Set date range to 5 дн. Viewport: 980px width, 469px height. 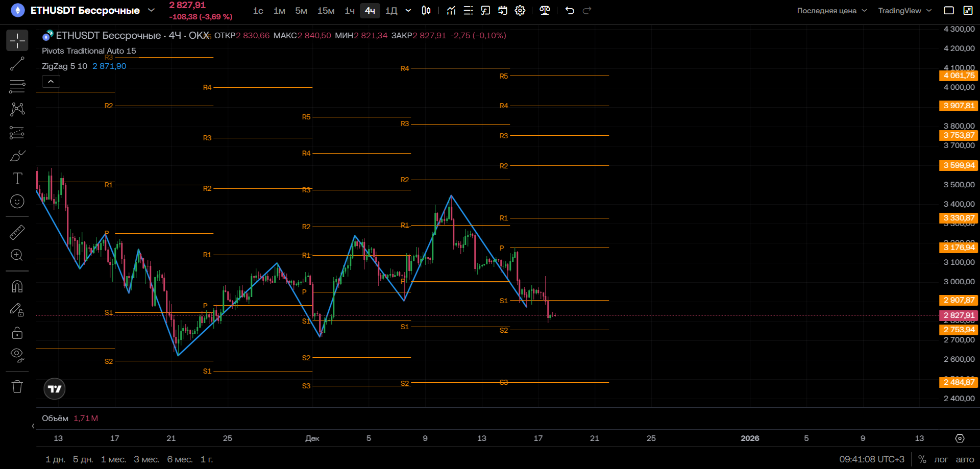83,459
